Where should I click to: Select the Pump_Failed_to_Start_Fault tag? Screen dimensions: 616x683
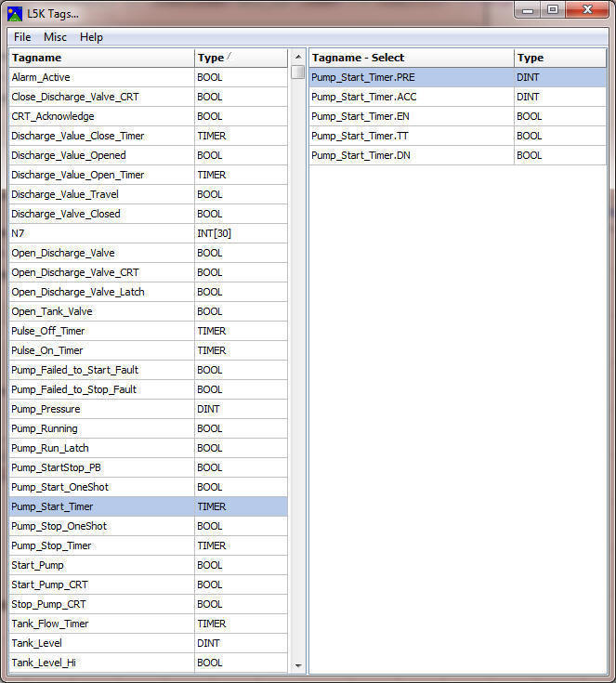click(148, 370)
